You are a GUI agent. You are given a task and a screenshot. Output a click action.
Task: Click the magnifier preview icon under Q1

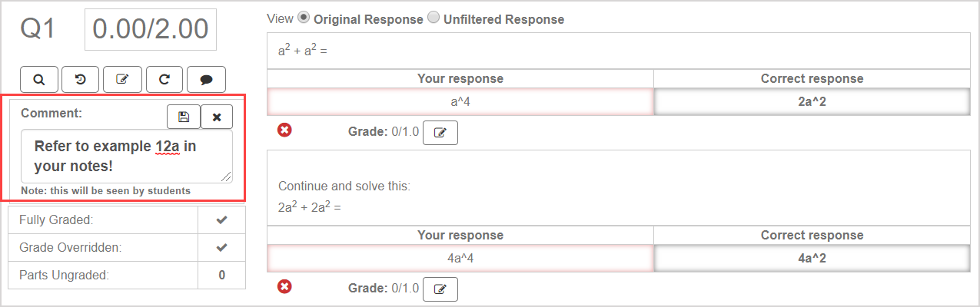(39, 78)
